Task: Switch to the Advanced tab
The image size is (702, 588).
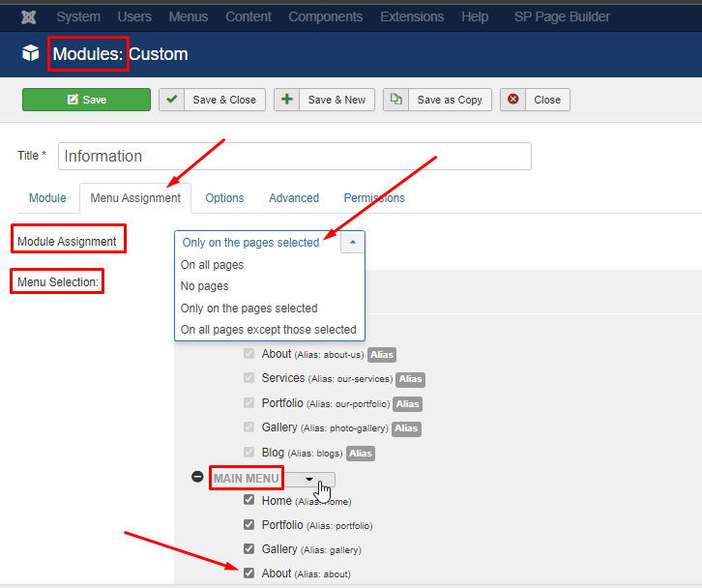Action: click(x=293, y=198)
